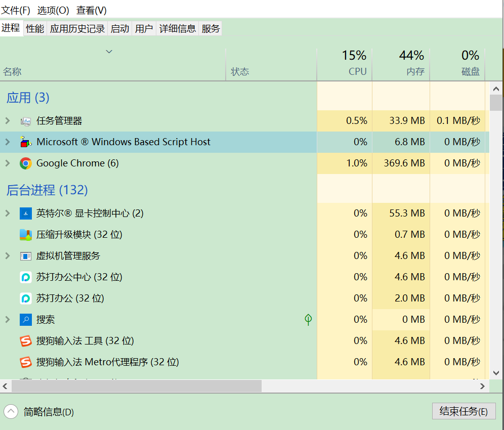Sort by the CPU column header
The height and width of the screenshot is (430, 504).
[357, 71]
